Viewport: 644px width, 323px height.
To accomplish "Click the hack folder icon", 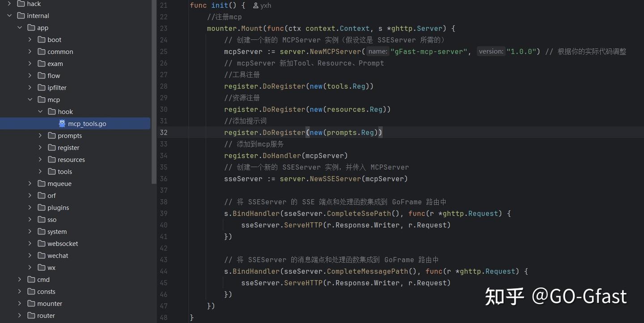I will tap(22, 4).
